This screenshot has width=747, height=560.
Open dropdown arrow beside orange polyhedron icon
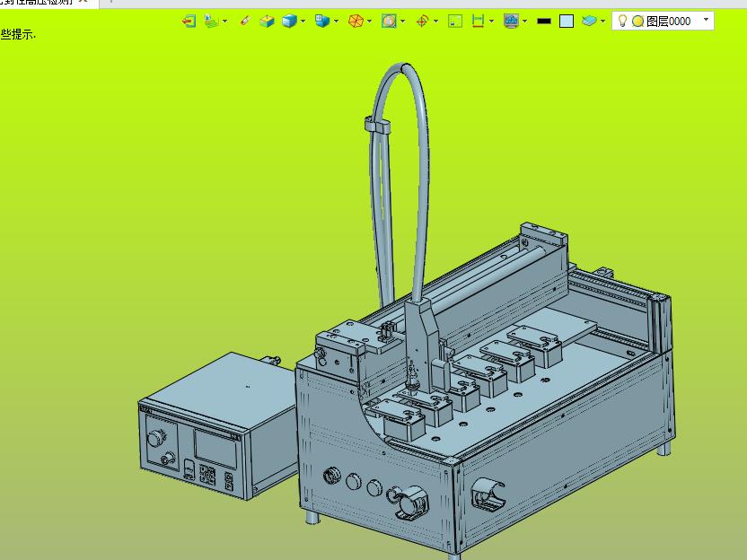370,21
